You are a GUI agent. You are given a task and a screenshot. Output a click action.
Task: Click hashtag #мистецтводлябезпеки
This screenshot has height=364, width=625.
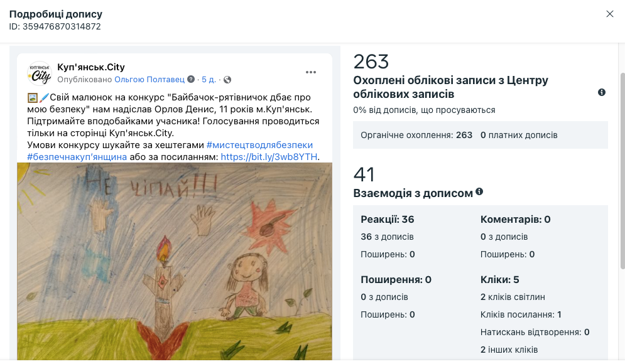(259, 145)
